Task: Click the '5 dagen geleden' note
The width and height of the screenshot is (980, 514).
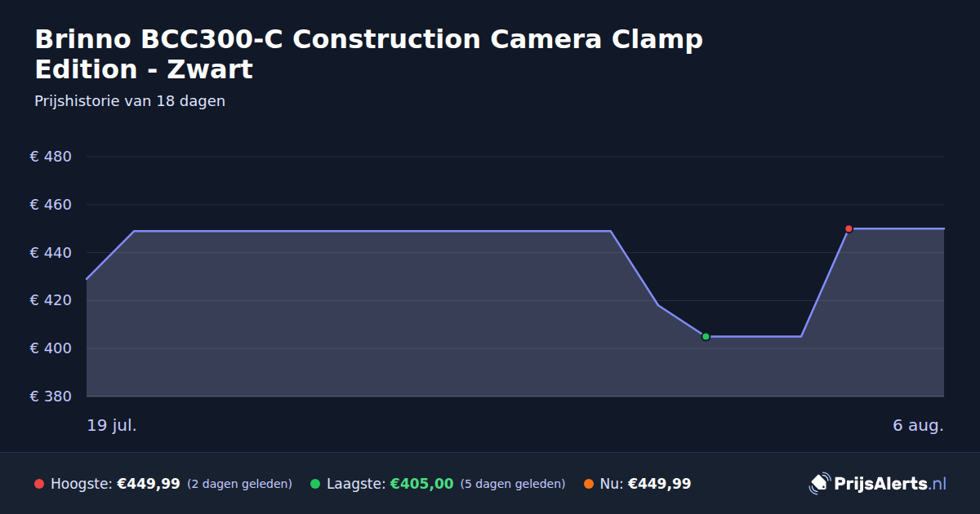Action: click(x=513, y=484)
